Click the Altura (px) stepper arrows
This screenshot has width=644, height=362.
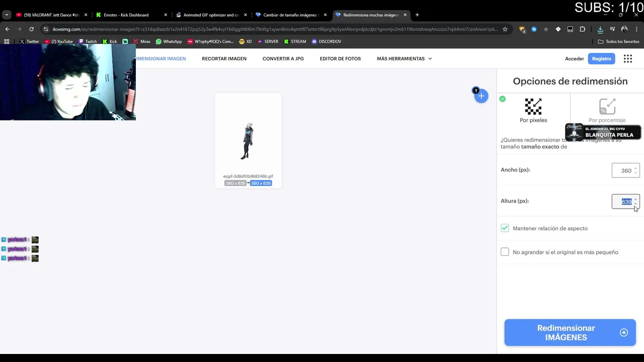[635, 202]
